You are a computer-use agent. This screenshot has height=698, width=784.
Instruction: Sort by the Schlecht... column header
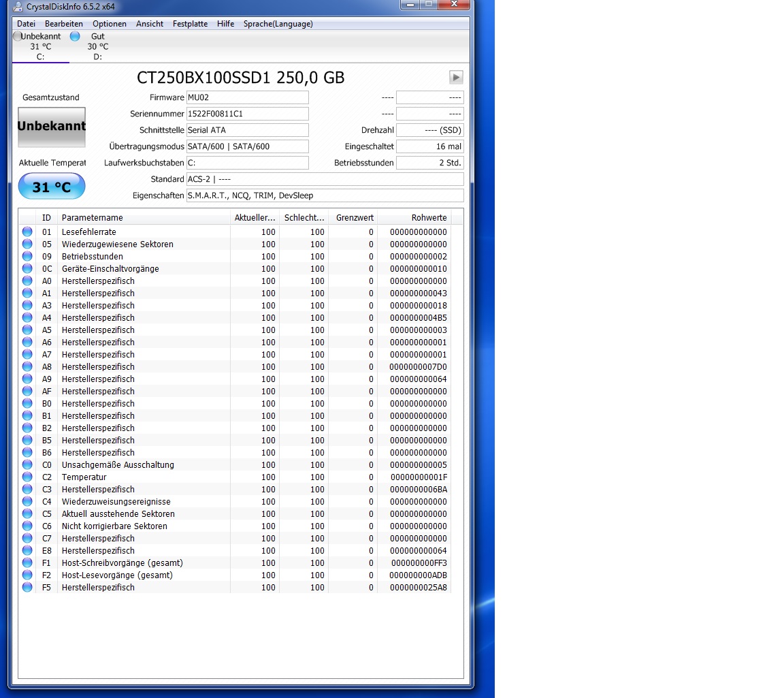click(304, 218)
